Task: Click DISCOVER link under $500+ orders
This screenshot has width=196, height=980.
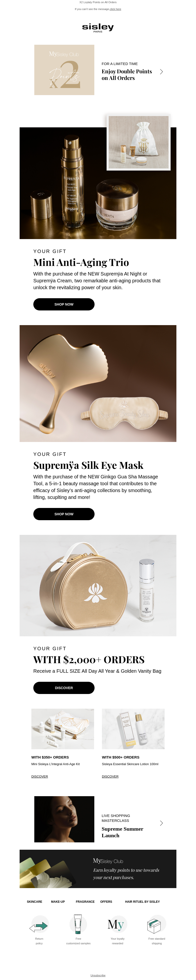Action: click(x=110, y=776)
